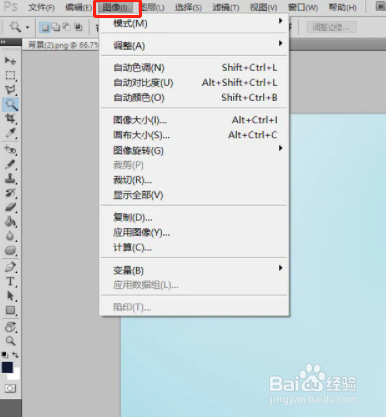Select the Brush tool
Image resolution: width=386 pixels, height=417 pixels.
coord(10,164)
